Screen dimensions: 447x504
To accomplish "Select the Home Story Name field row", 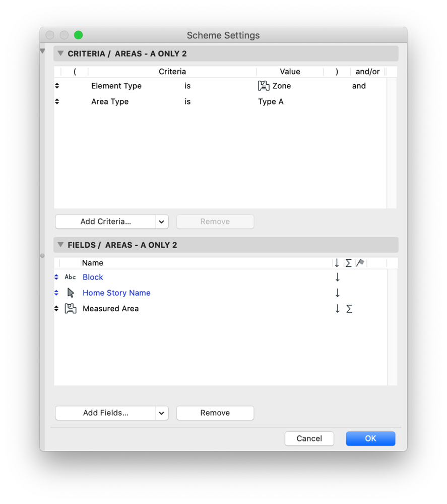I will [x=116, y=293].
